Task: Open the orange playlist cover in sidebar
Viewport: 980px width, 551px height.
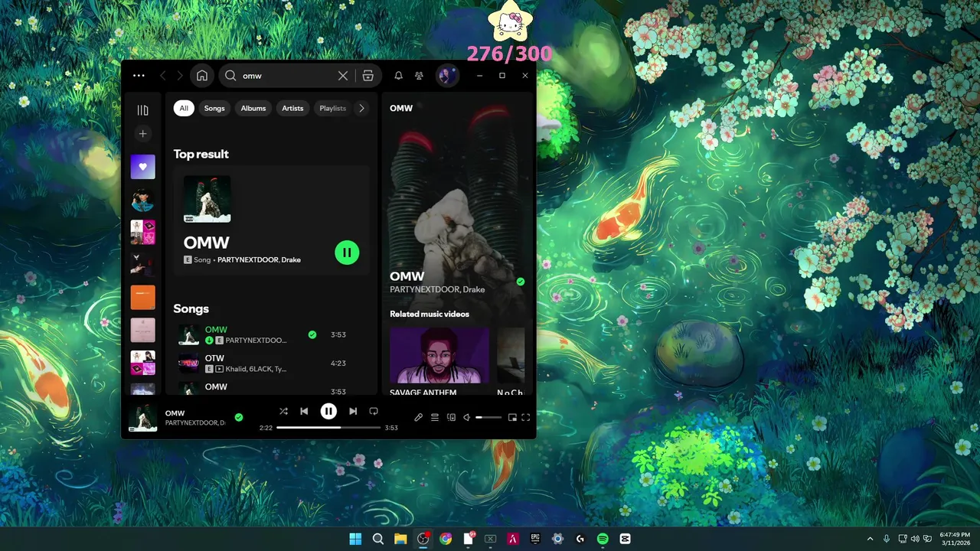Action: (x=142, y=297)
